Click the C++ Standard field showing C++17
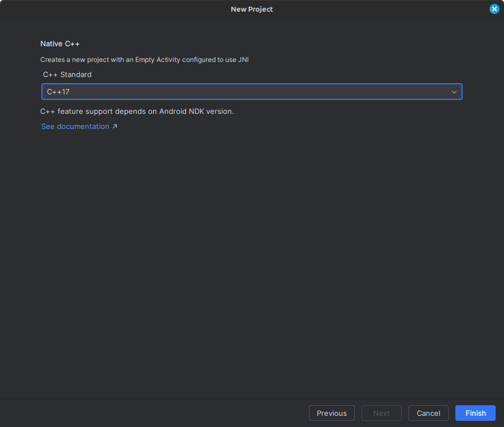The image size is (504, 427). pyautogui.click(x=251, y=92)
